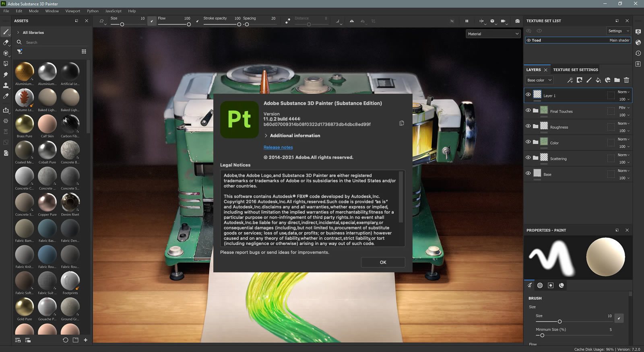Screen dimensions: 644x352
Task: Hide the Final Touches folder
Action: [528, 110]
